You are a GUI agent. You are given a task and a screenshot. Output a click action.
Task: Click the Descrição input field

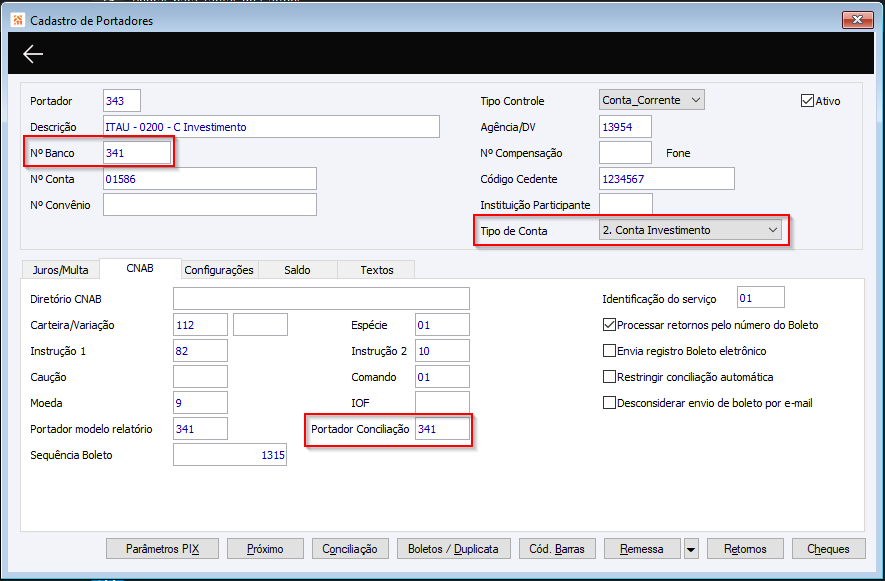(x=271, y=126)
